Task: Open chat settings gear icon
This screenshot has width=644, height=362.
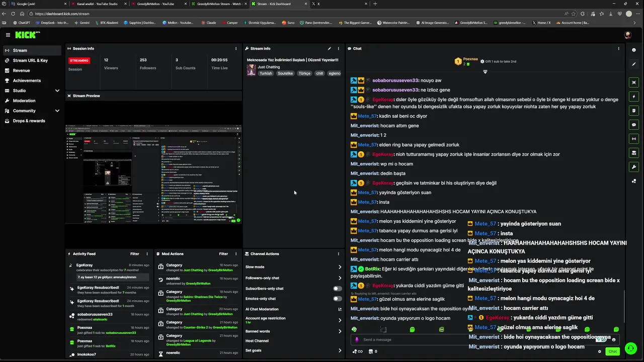Action: point(599,351)
